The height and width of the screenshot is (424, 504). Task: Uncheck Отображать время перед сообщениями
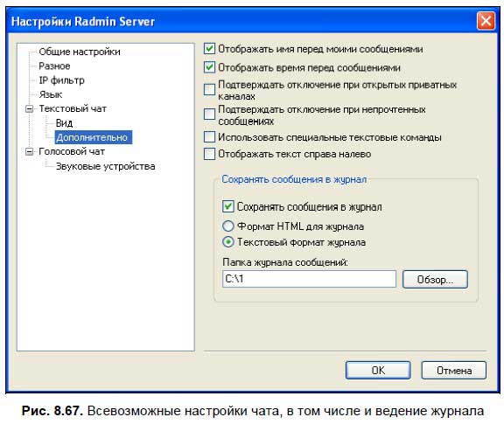(x=210, y=67)
